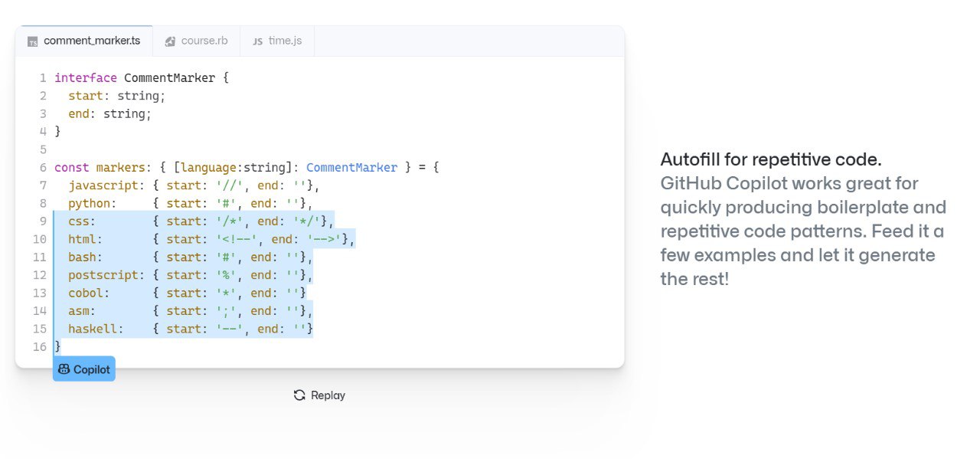Click the 'end: string;' line
This screenshot has height=459, width=980.
tap(109, 113)
